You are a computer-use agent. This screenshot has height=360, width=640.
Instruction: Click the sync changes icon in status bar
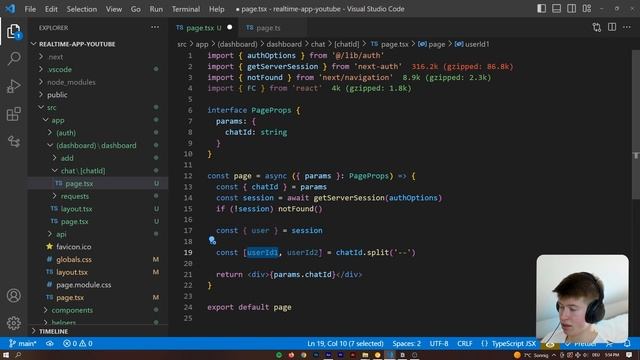pyautogui.click(x=50, y=344)
